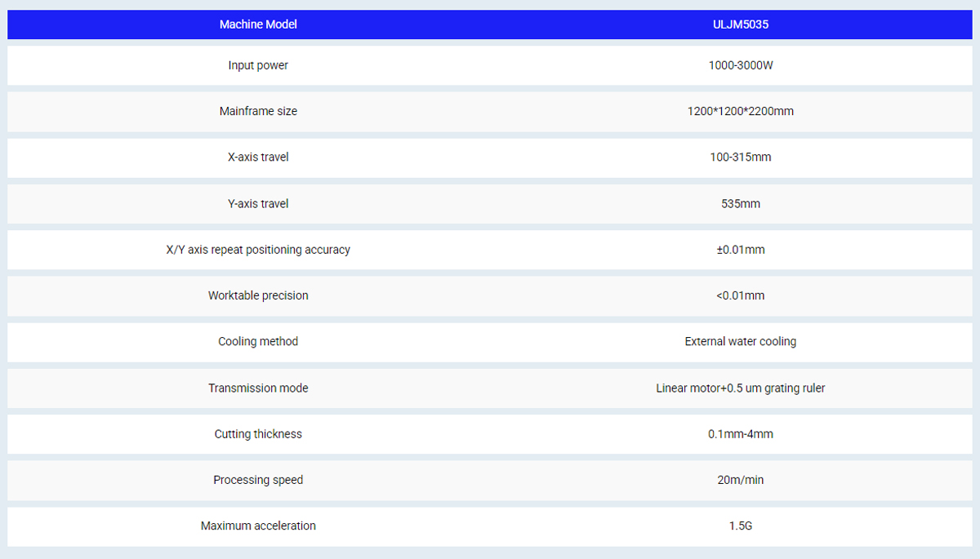Select the 100-315mm travel value
980x559 pixels.
740,157
